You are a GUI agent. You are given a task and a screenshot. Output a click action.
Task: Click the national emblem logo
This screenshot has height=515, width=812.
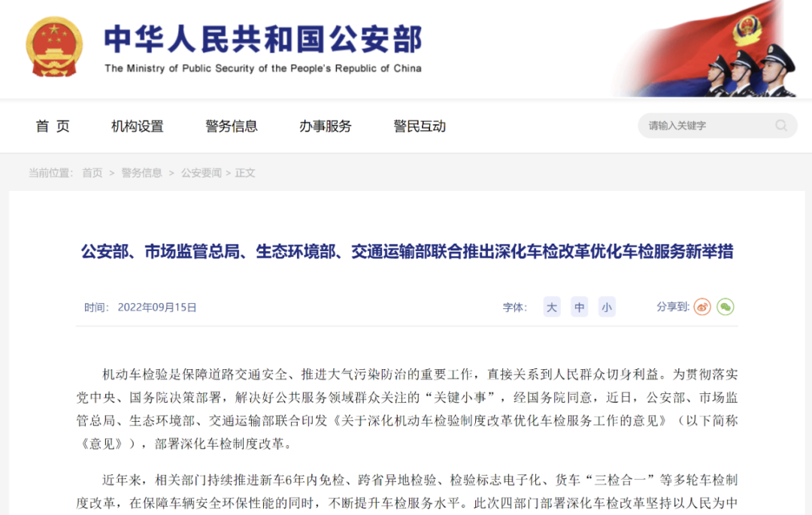(54, 47)
